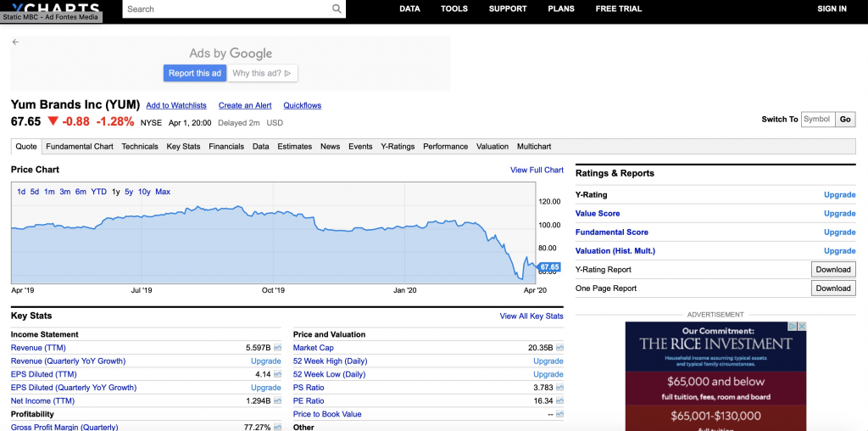Image resolution: width=868 pixels, height=431 pixels.
Task: Click the 67.65 price marker on chart
Action: point(549,267)
